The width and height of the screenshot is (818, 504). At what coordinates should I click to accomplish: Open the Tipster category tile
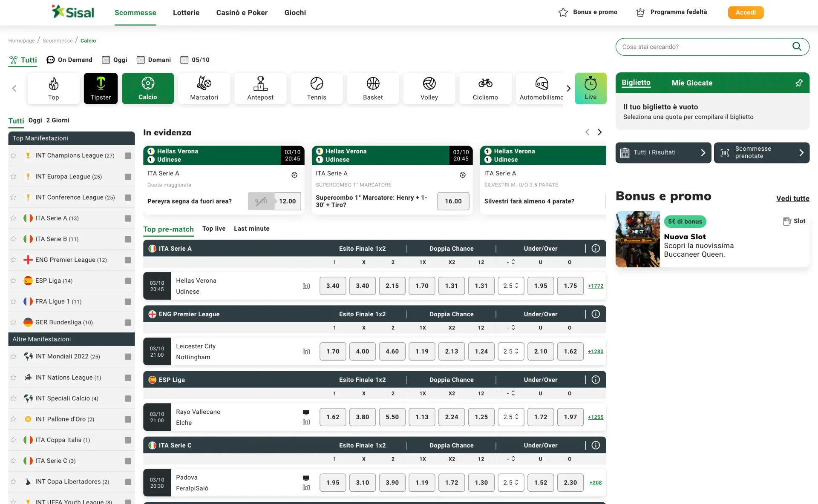pyautogui.click(x=101, y=88)
